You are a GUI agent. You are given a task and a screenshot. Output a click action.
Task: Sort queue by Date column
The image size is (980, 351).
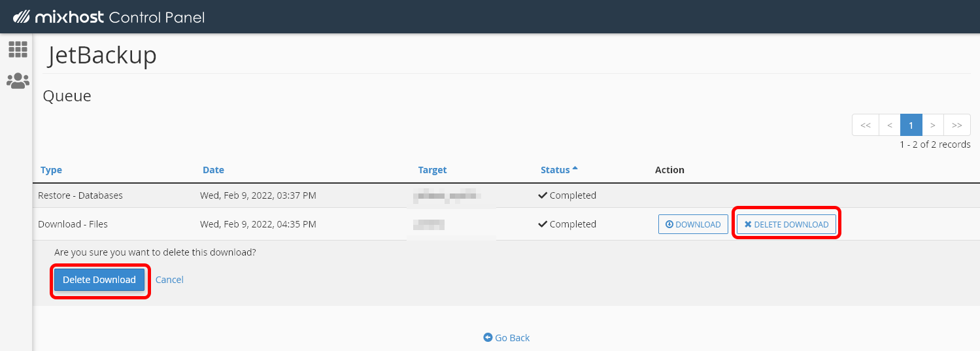tap(213, 170)
